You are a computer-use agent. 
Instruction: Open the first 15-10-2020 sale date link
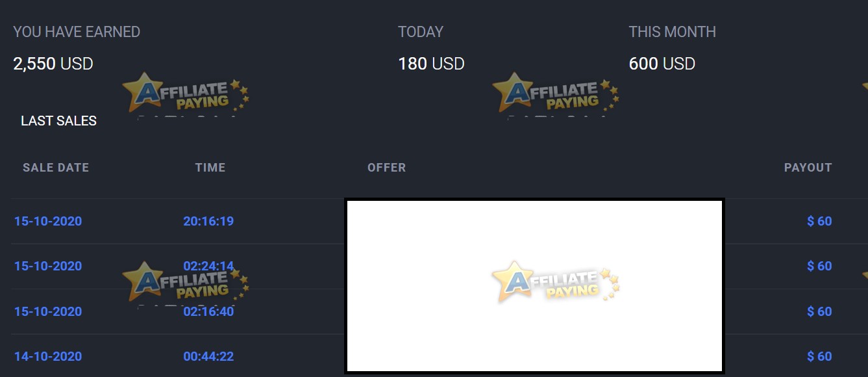click(x=47, y=221)
